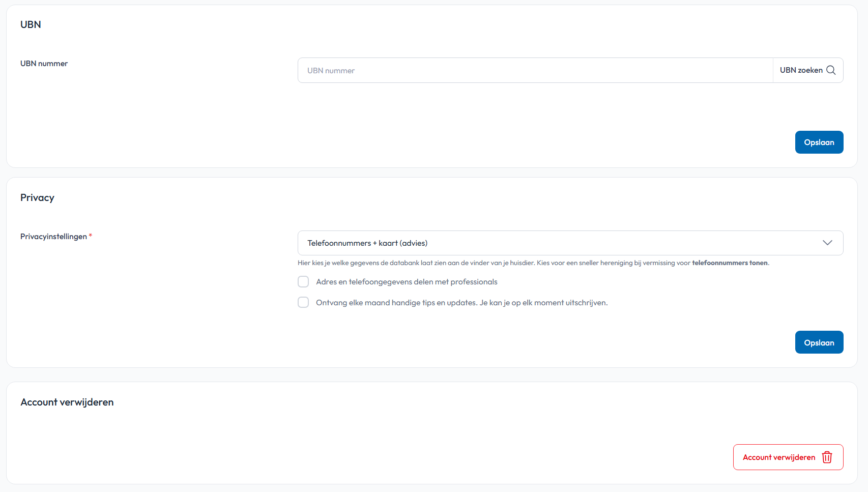Image resolution: width=868 pixels, height=492 pixels.
Task: Click the Privacyinstellingen field label
Action: [x=53, y=237]
